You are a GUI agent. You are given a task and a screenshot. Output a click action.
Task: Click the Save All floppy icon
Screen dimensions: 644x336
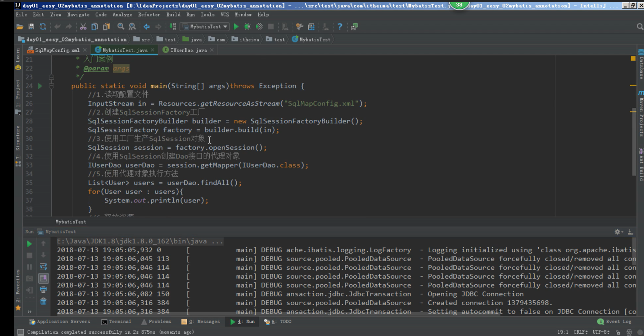(x=31, y=26)
